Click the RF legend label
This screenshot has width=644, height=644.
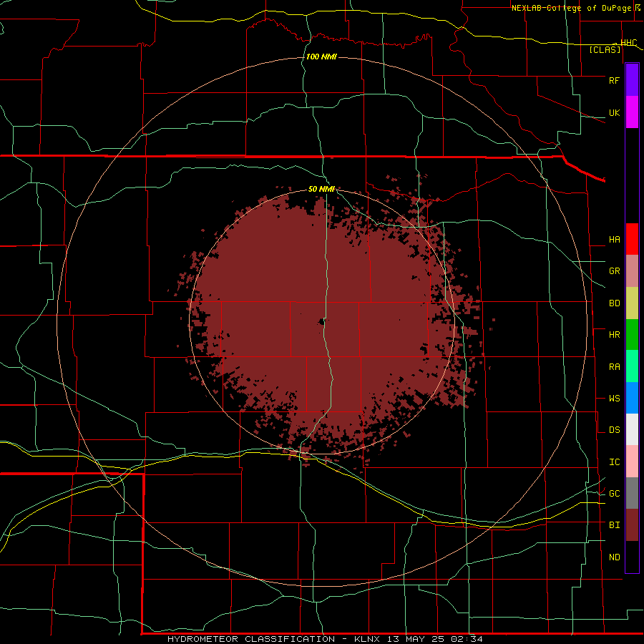click(614, 80)
